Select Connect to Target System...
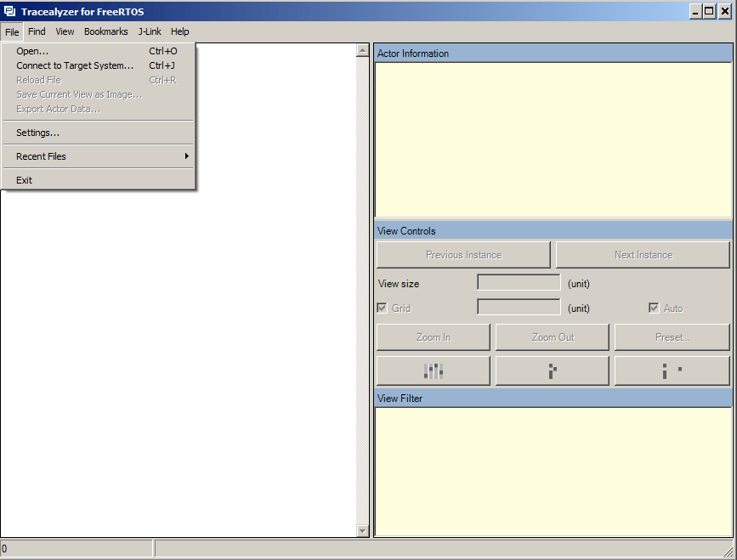 (99, 65)
